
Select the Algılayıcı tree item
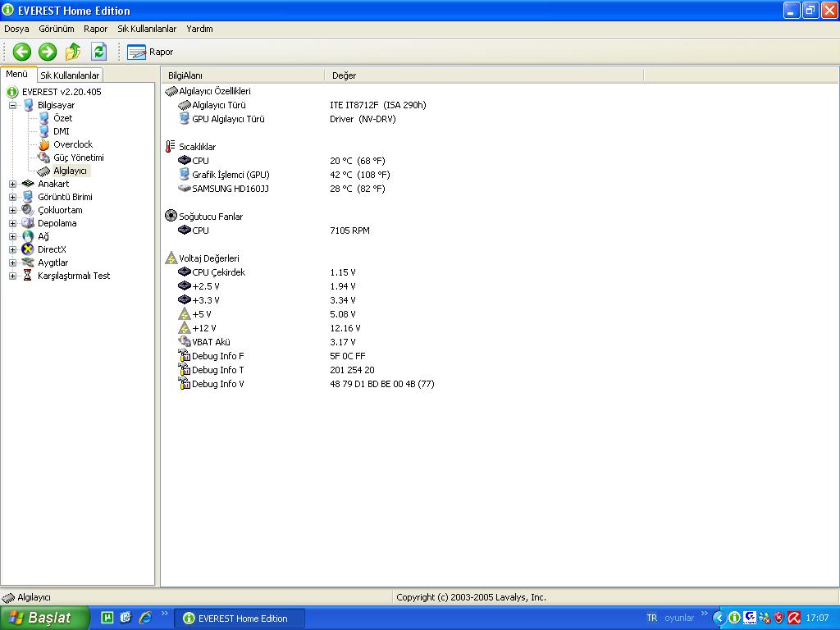point(70,171)
